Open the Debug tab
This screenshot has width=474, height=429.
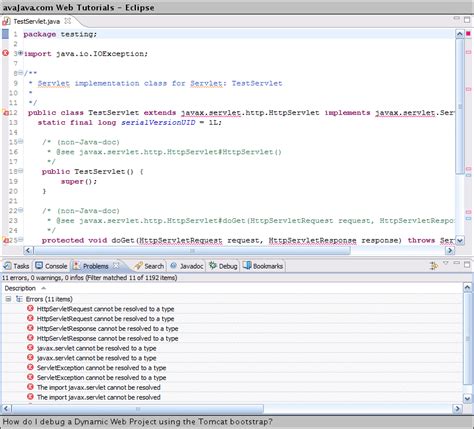(x=223, y=266)
